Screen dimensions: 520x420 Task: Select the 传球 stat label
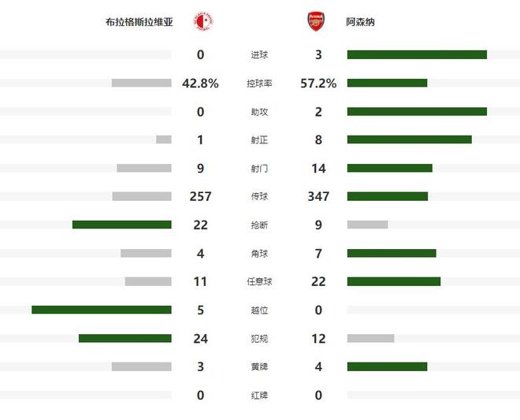click(x=259, y=196)
